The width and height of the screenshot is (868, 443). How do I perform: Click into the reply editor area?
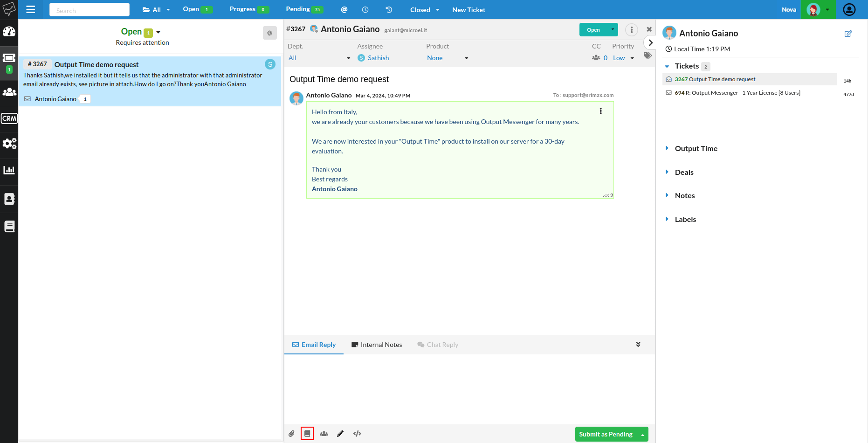(469, 389)
